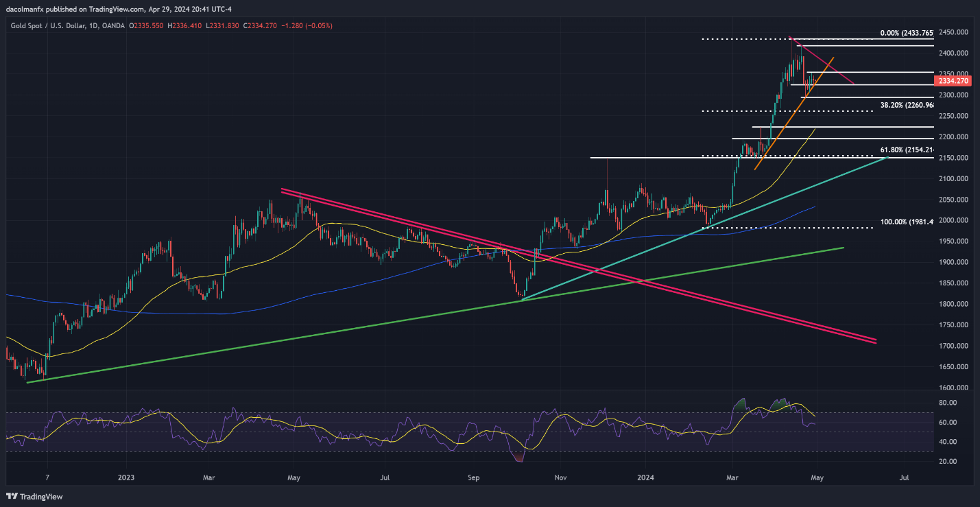
Task: Click the price axis label '1950.000'
Action: pos(953,241)
